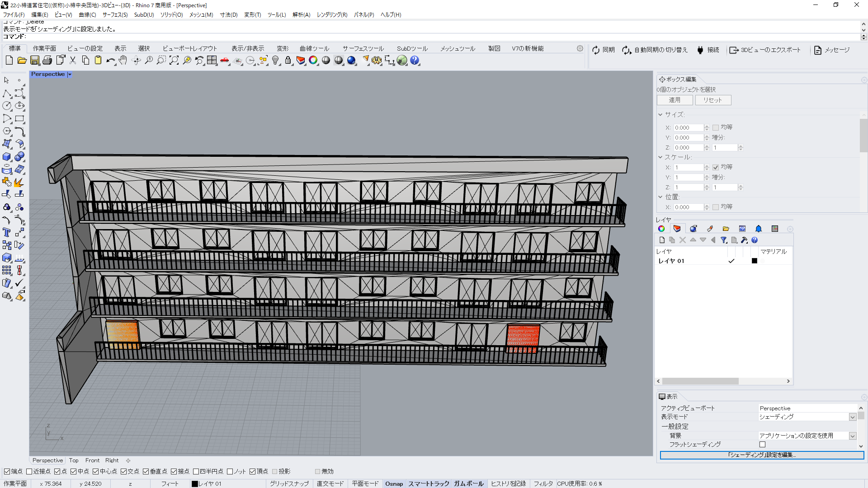The width and height of the screenshot is (868, 488).
Task: Click the lock objects padlock icon
Action: click(x=288, y=60)
